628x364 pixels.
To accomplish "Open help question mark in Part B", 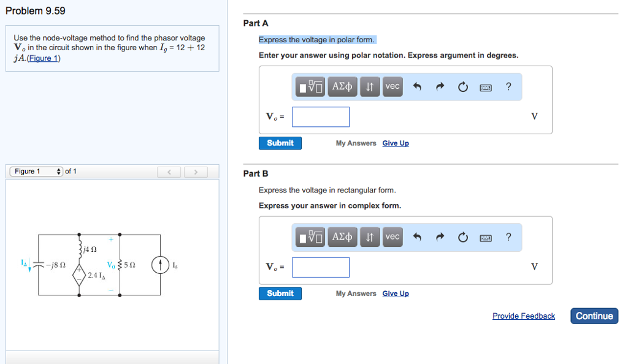I will coord(508,237).
